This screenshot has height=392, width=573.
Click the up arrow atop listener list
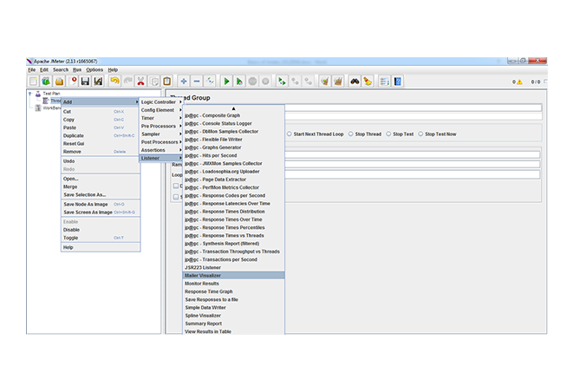click(233, 108)
